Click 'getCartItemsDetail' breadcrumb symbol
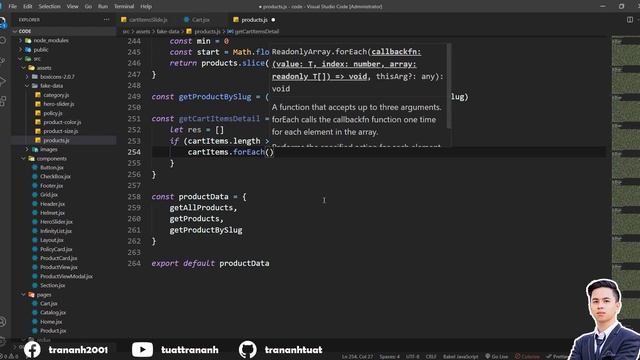Viewport: 640px width, 360px height. pos(257,31)
